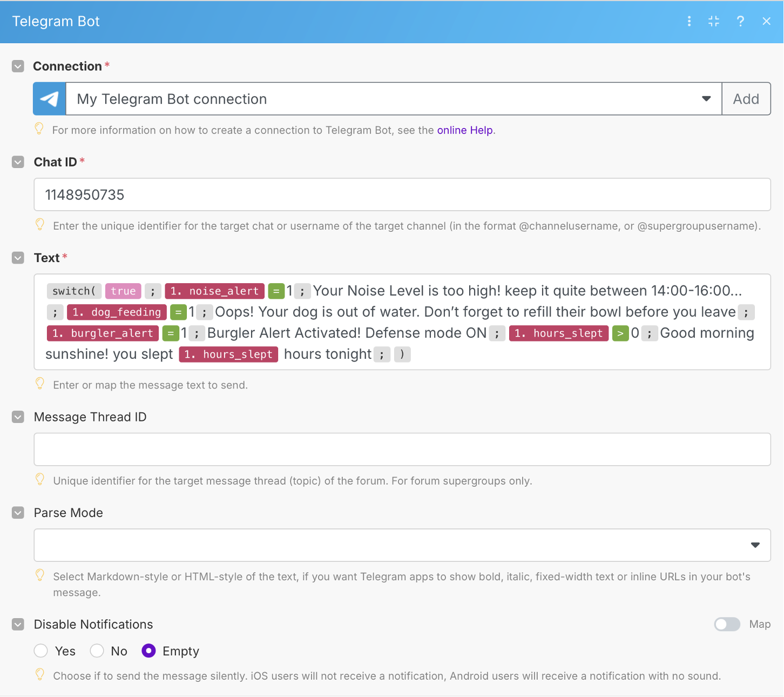Click the collapse/shrink window icon in header
Viewport: 784px width, 697px height.
[714, 21]
